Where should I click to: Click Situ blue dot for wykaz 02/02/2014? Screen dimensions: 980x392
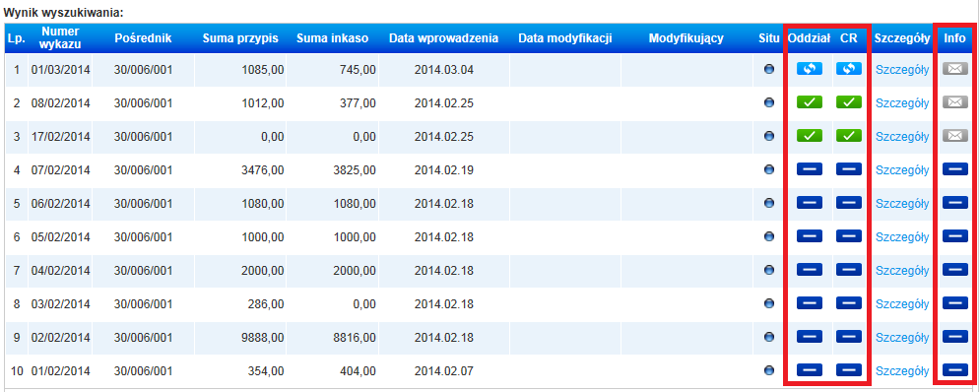tap(769, 338)
